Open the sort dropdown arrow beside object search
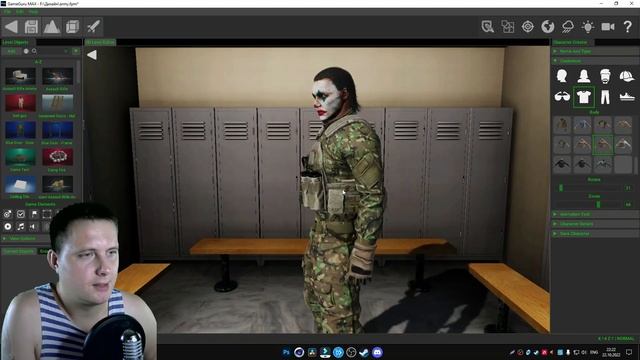640x360 pixels. pyautogui.click(x=66, y=51)
